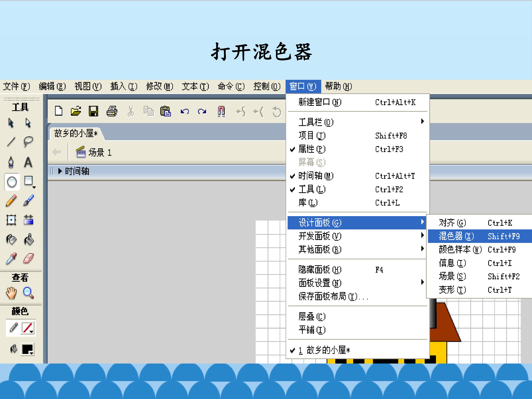Expand the 时间轴 timeline panel triangle

pos(60,171)
